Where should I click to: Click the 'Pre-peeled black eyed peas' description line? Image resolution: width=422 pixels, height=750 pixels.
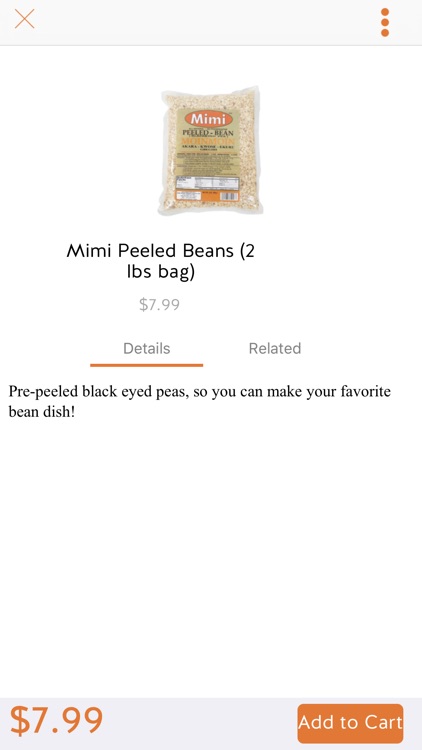pyautogui.click(x=200, y=391)
